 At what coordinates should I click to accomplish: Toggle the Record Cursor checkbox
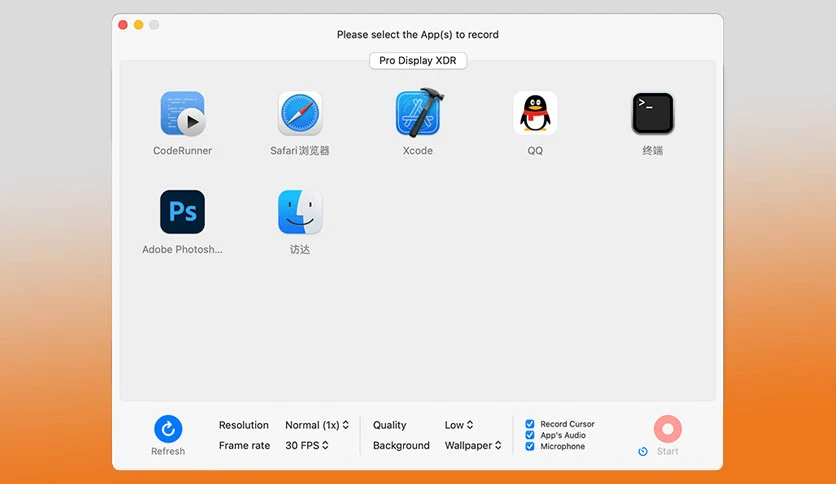click(x=529, y=424)
